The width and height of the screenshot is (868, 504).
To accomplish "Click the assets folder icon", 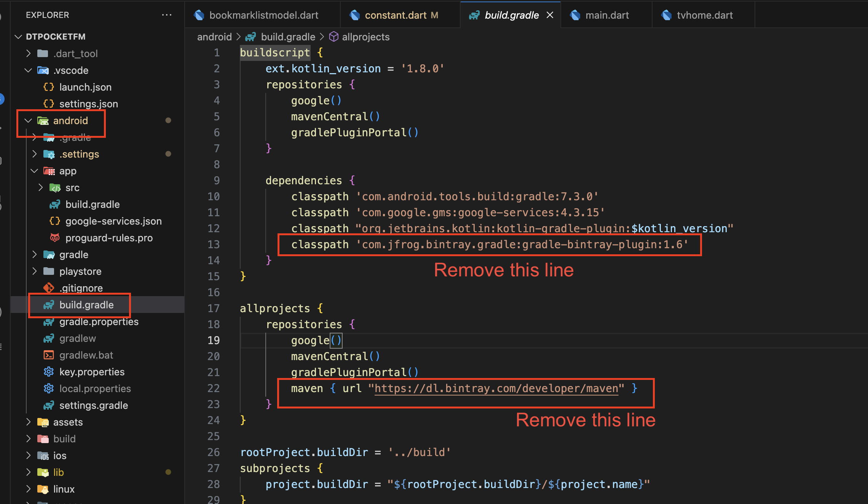I will [43, 422].
